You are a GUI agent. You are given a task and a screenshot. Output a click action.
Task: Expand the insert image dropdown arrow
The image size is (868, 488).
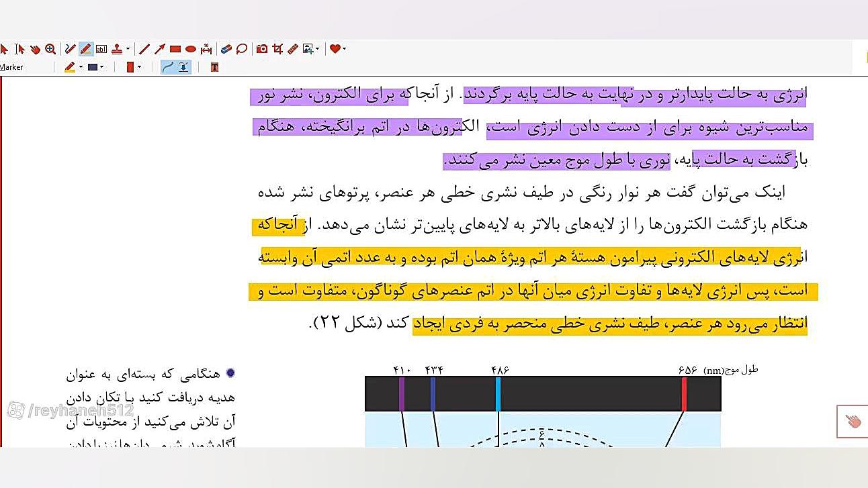(x=318, y=49)
